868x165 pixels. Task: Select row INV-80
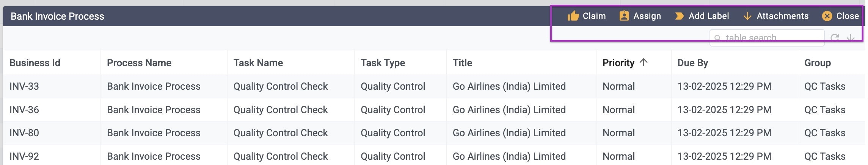(434, 133)
